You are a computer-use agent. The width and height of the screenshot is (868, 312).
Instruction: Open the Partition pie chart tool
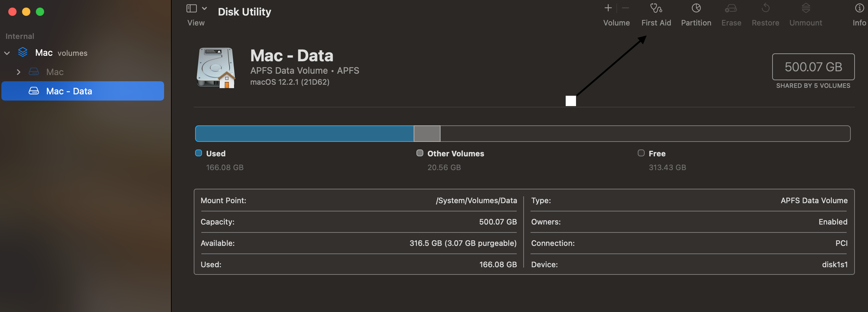point(696,8)
